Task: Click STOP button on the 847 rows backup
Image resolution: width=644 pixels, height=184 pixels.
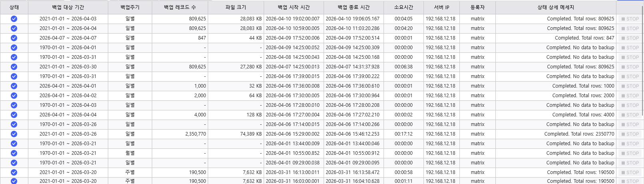Action: click(x=630, y=38)
